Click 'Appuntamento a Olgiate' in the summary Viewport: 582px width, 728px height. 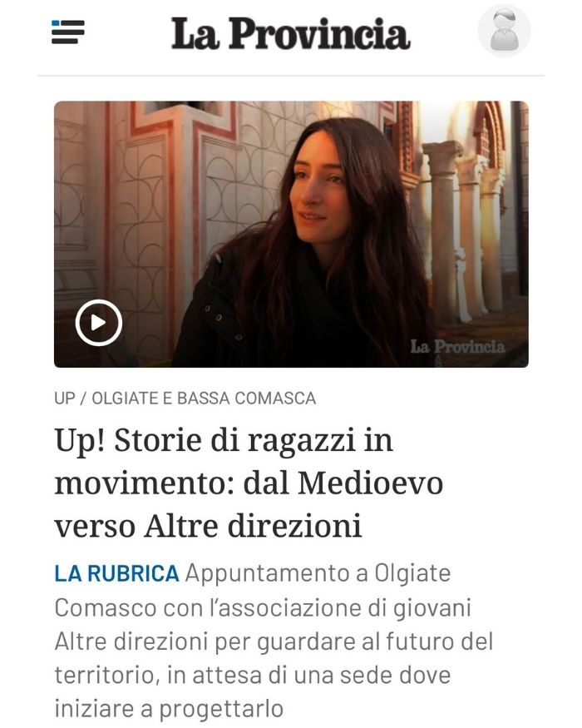click(318, 574)
